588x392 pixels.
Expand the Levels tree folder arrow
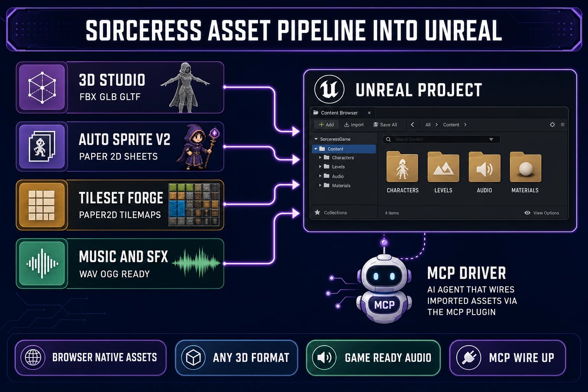pyautogui.click(x=320, y=167)
